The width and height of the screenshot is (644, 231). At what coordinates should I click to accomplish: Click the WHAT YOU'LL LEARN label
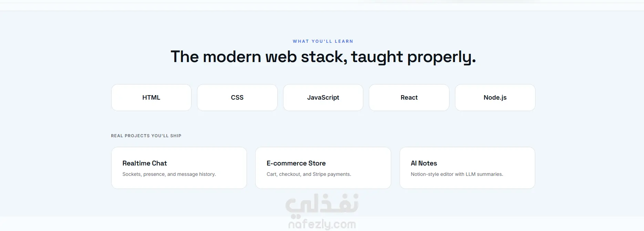323,41
